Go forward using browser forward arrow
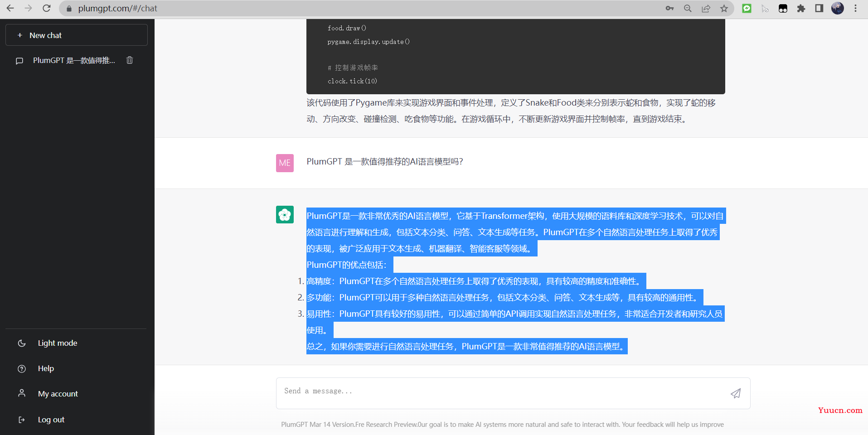Image resolution: width=868 pixels, height=435 pixels. click(x=28, y=8)
